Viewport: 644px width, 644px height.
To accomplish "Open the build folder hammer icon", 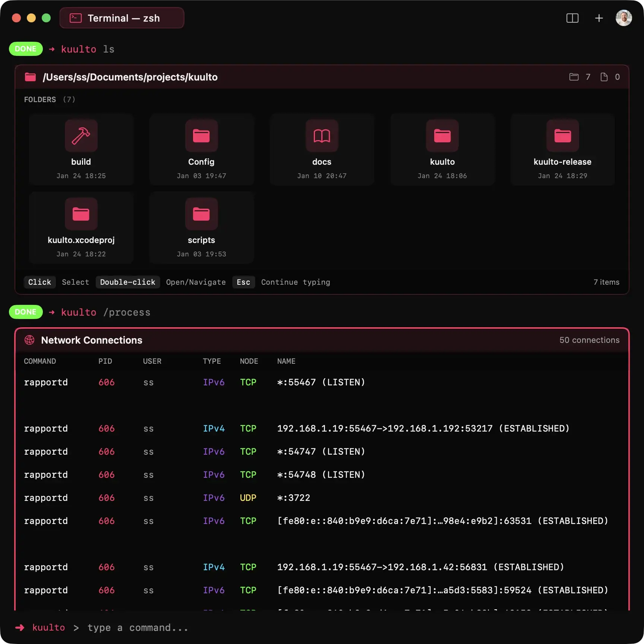I will point(81,136).
